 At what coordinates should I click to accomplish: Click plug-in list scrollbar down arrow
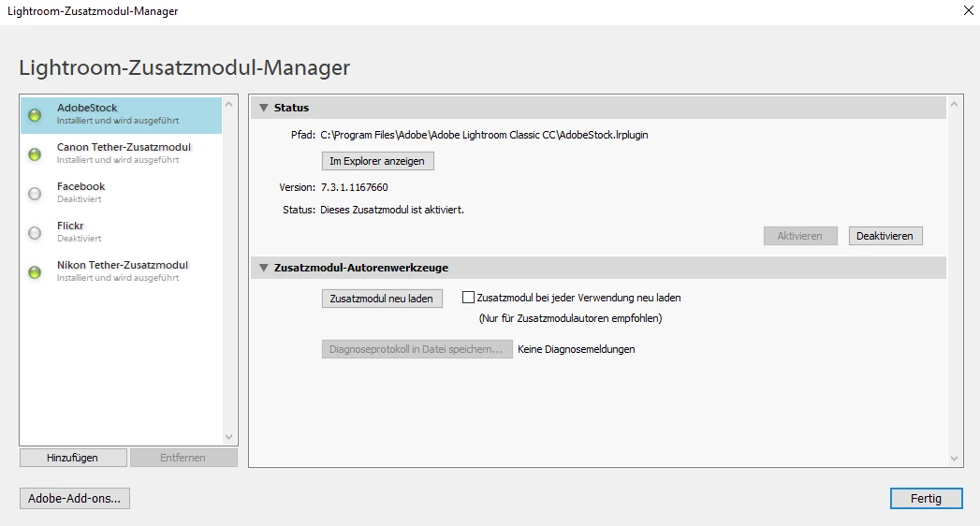click(228, 437)
